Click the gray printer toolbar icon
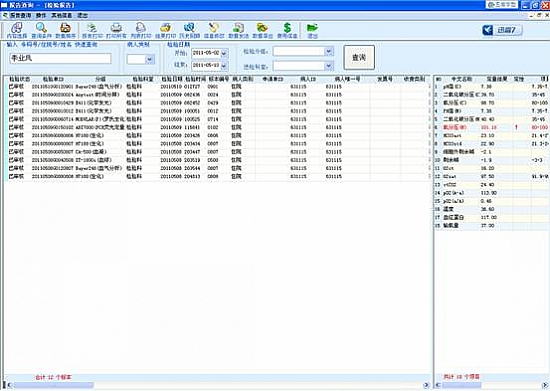 (116, 30)
